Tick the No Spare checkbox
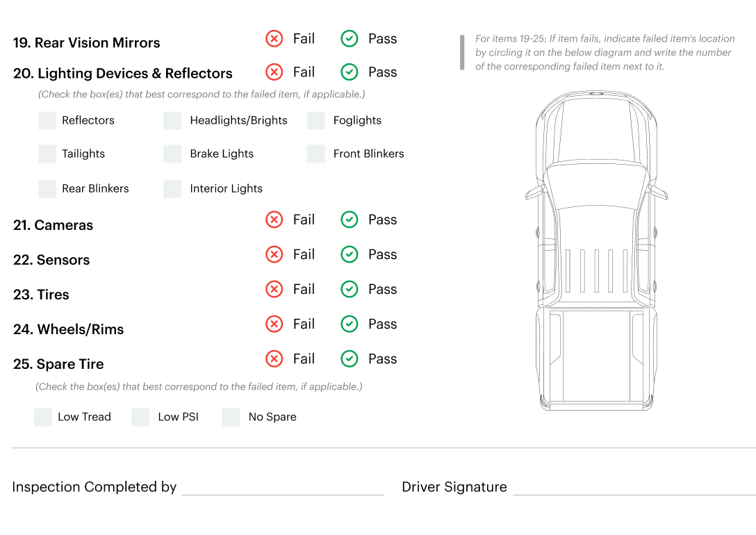 click(231, 417)
